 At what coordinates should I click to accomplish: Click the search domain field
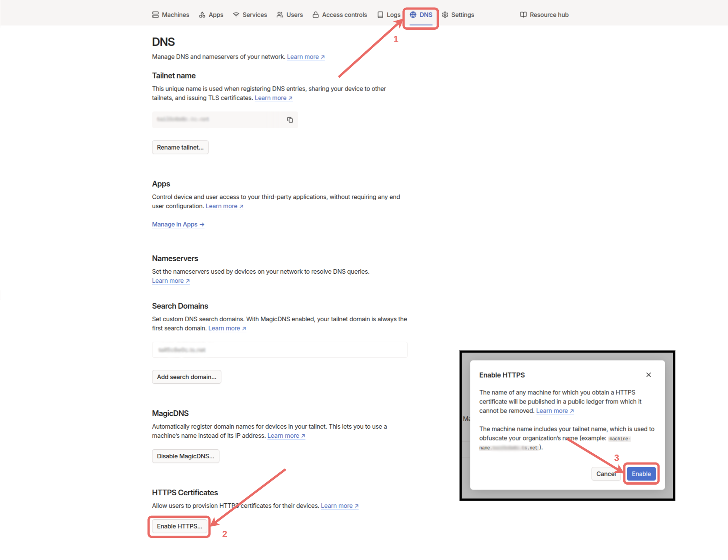pyautogui.click(x=280, y=350)
